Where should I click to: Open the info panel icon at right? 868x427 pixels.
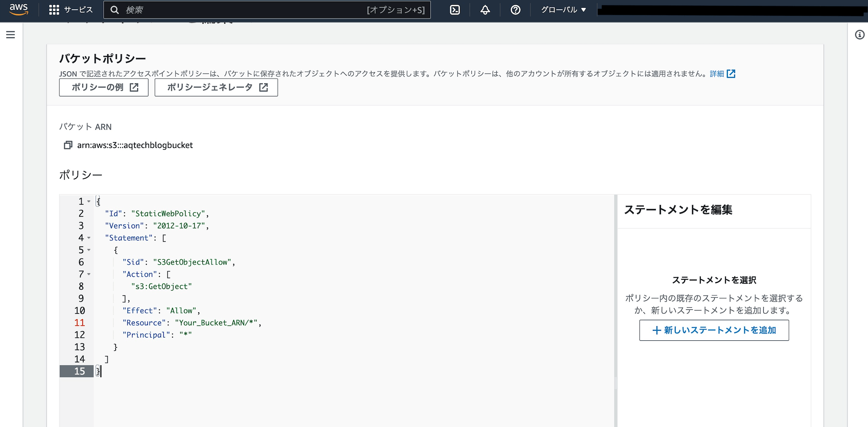859,35
